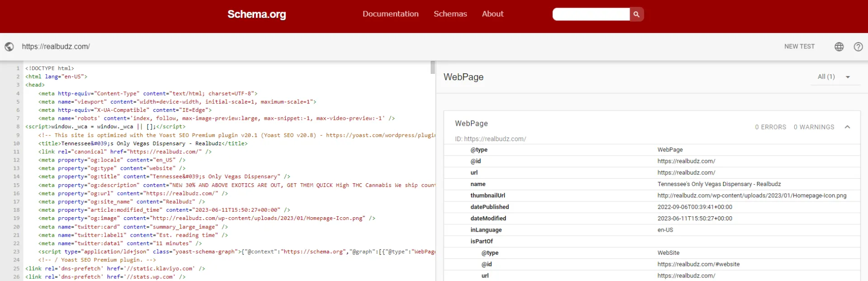
Task: Go to the About page
Action: [x=492, y=14]
